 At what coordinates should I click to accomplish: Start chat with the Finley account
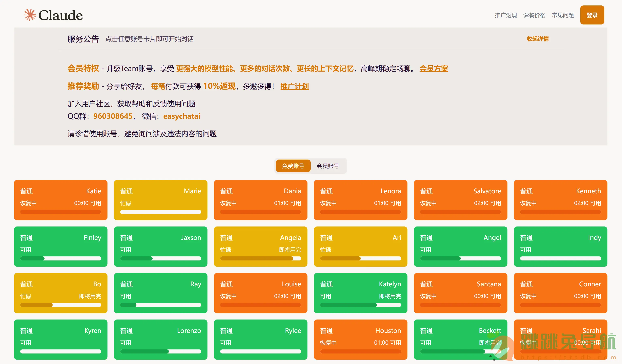61,247
